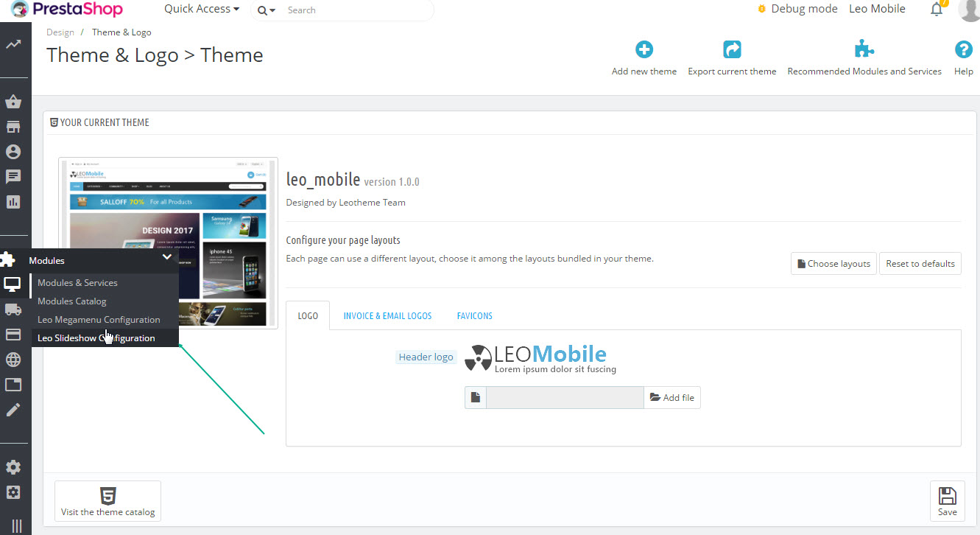Click the HTML5 icon above Visit the theme catalog
Image resolution: width=980 pixels, height=535 pixels.
pyautogui.click(x=107, y=495)
